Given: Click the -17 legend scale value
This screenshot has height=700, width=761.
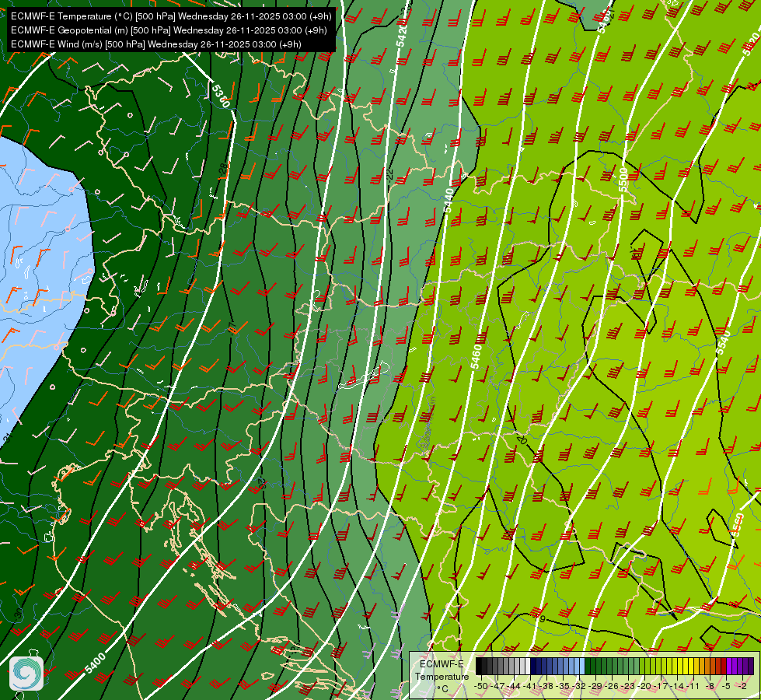Looking at the screenshot, I should (661, 686).
